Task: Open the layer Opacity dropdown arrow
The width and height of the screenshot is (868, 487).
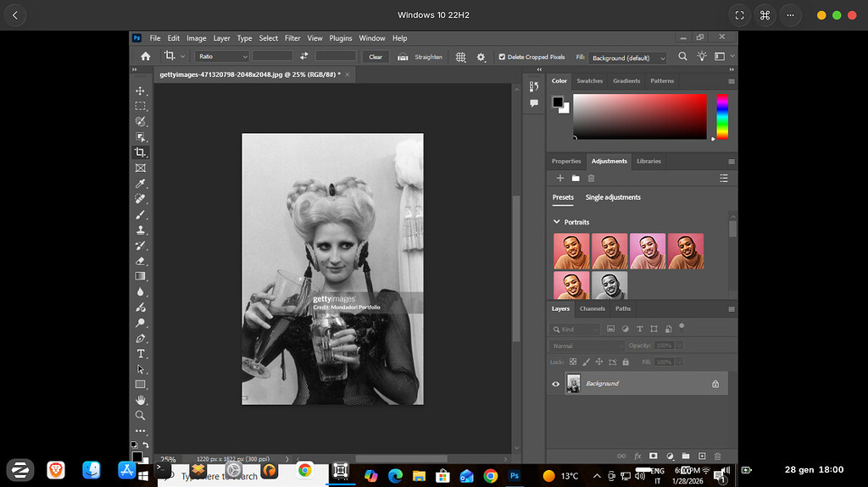Action: click(679, 346)
